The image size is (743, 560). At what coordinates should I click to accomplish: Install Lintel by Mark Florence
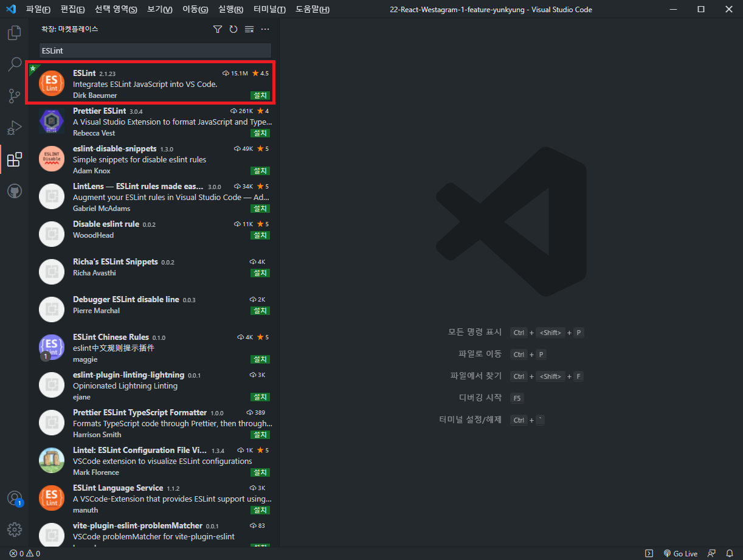(x=260, y=472)
